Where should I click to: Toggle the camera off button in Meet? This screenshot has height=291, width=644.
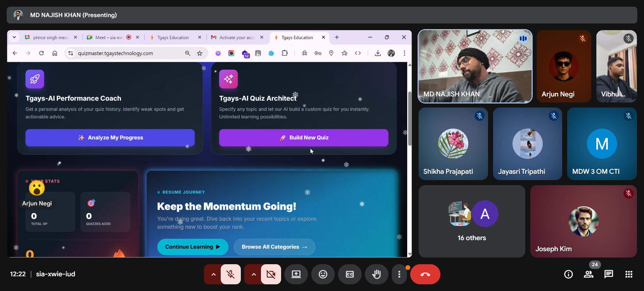[271, 274]
